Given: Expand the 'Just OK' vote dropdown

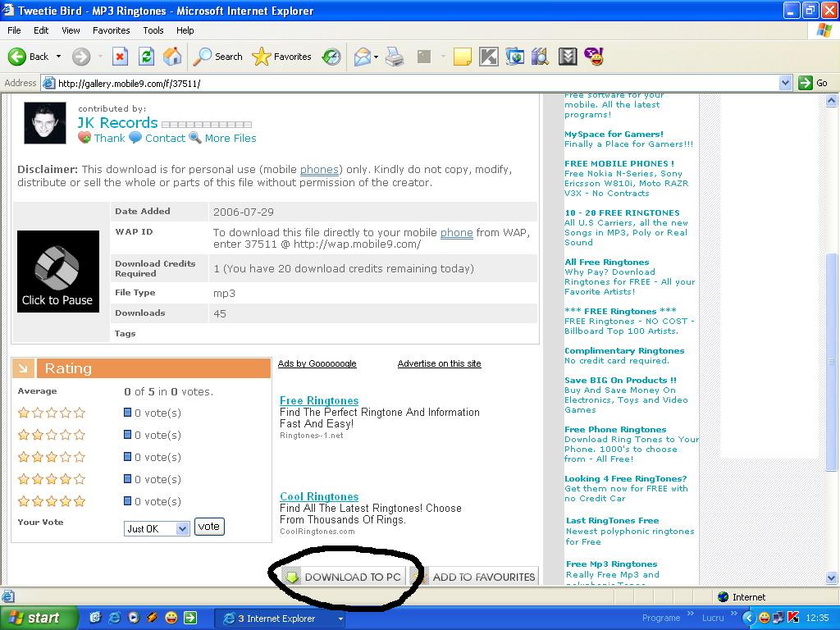Looking at the screenshot, I should (181, 529).
